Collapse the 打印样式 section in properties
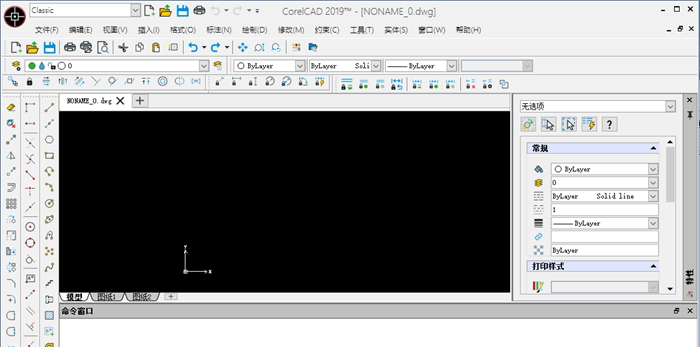The height and width of the screenshot is (360, 700). pyautogui.click(x=654, y=266)
